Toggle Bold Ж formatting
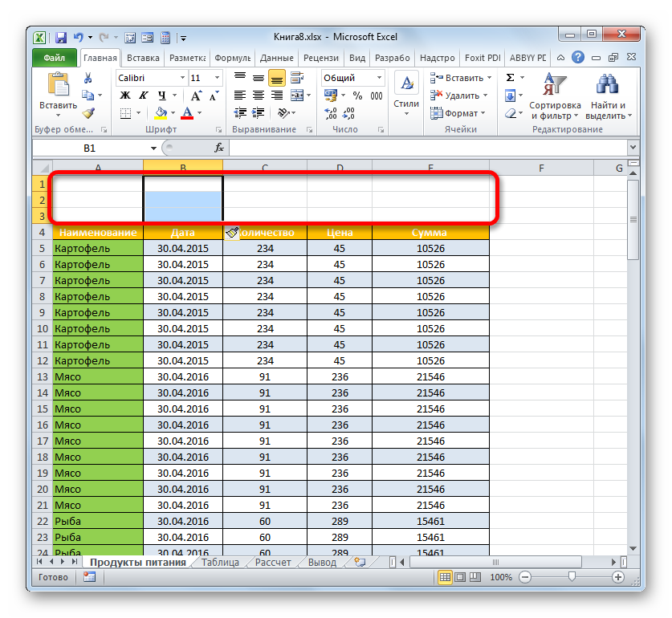This screenshot has height=618, width=672. pos(125,96)
